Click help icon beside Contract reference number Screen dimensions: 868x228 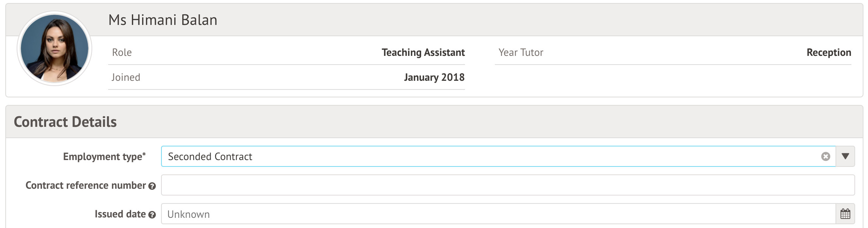click(152, 186)
